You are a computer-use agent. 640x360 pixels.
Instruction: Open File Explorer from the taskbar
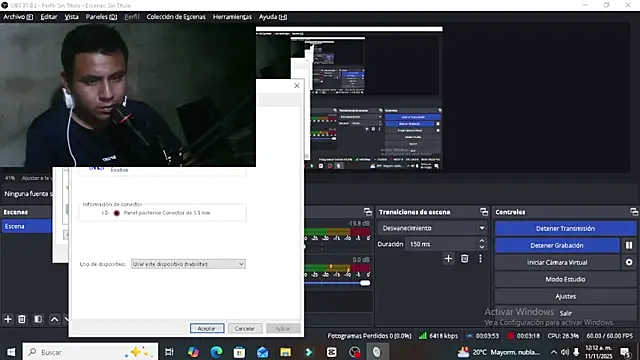pyautogui.click(x=285, y=352)
